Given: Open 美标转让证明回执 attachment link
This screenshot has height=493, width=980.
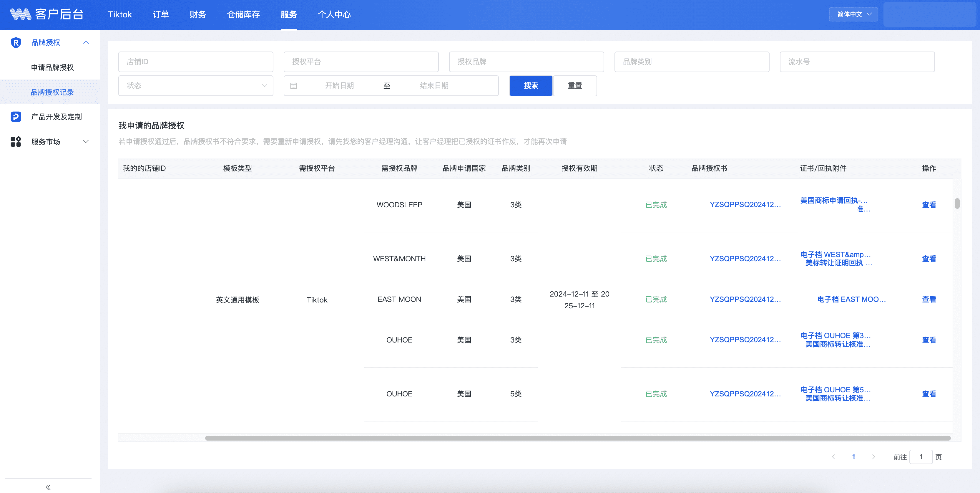Looking at the screenshot, I should (838, 263).
